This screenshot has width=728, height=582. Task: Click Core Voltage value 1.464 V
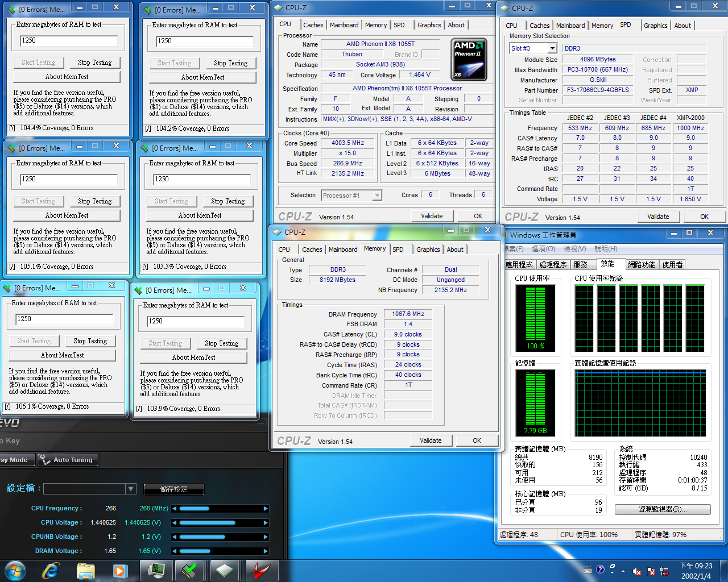420,74
